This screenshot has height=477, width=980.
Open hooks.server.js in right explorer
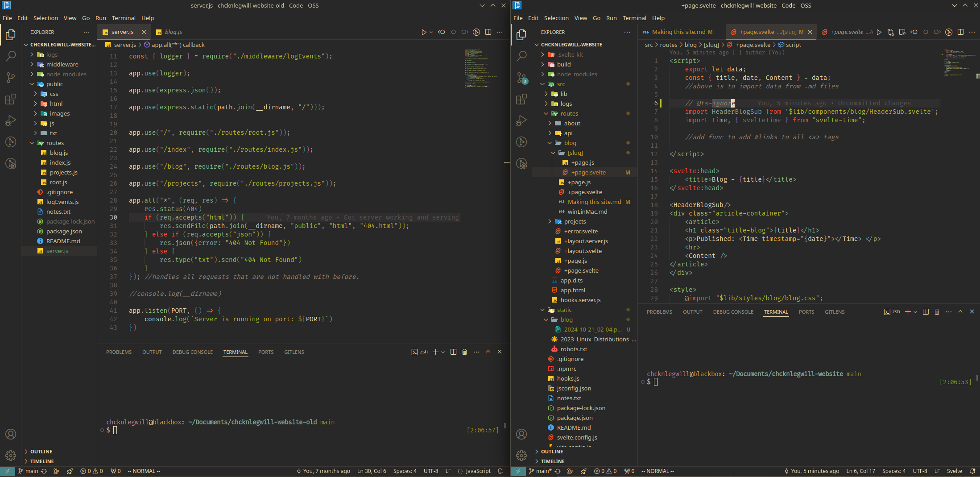pos(585,300)
